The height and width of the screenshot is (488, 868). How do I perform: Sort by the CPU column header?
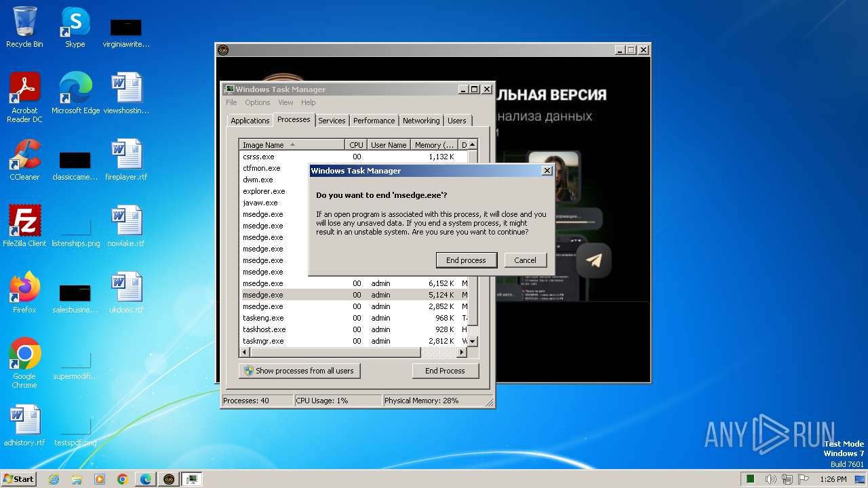356,145
